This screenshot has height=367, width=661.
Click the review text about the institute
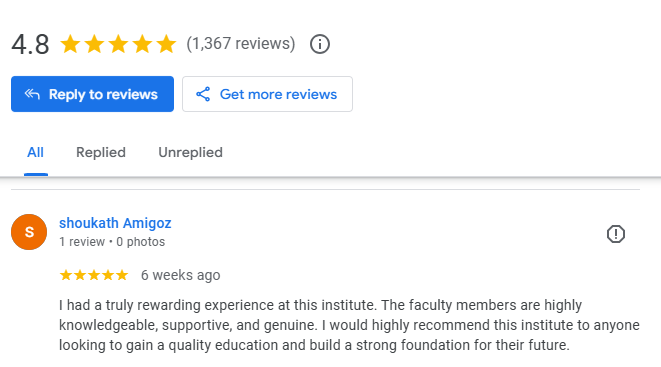(349, 325)
